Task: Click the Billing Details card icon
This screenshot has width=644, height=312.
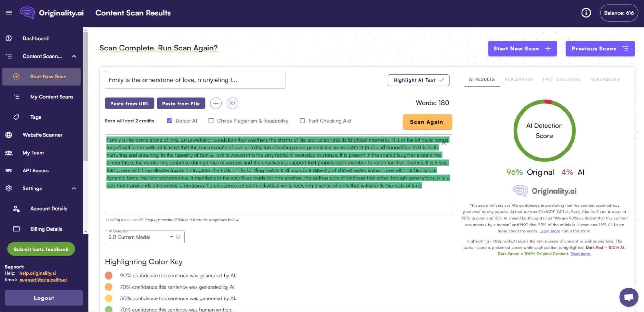Action: point(16,229)
